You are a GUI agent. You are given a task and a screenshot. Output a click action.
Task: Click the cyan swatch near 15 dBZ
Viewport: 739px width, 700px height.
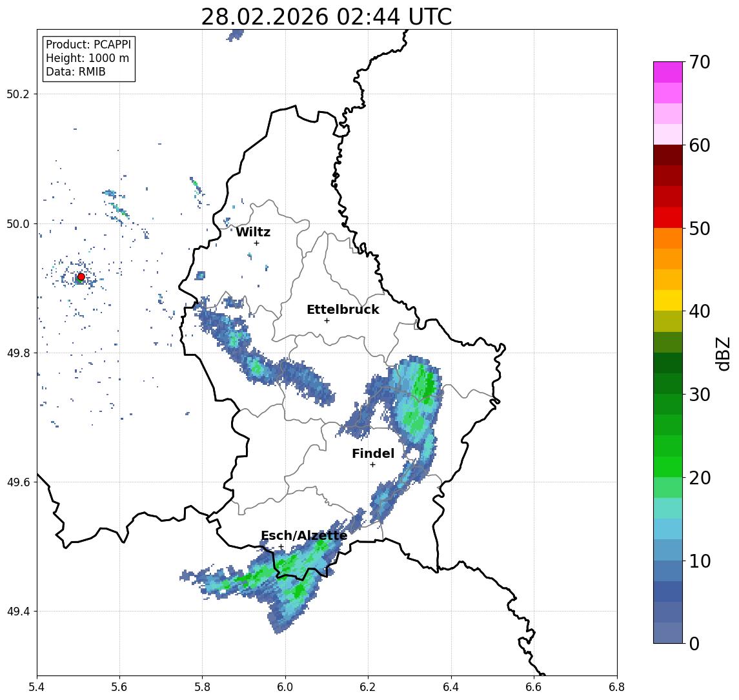pyautogui.click(x=668, y=529)
